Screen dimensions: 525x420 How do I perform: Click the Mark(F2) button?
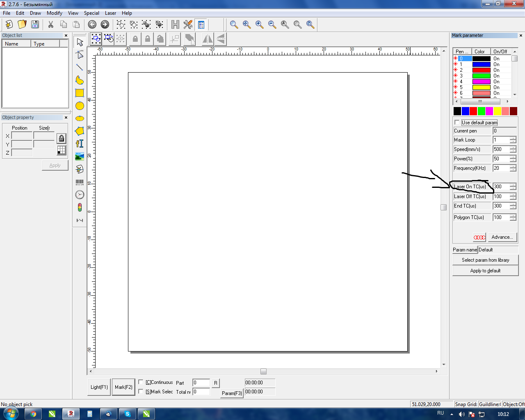(123, 387)
